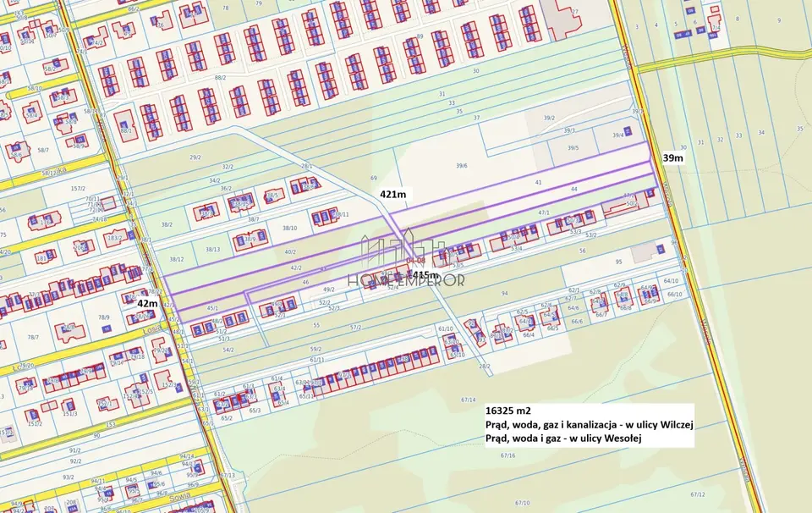This screenshot has width=812, height=513.
Task: Click parcel number "92/2"
Action: 75,461
